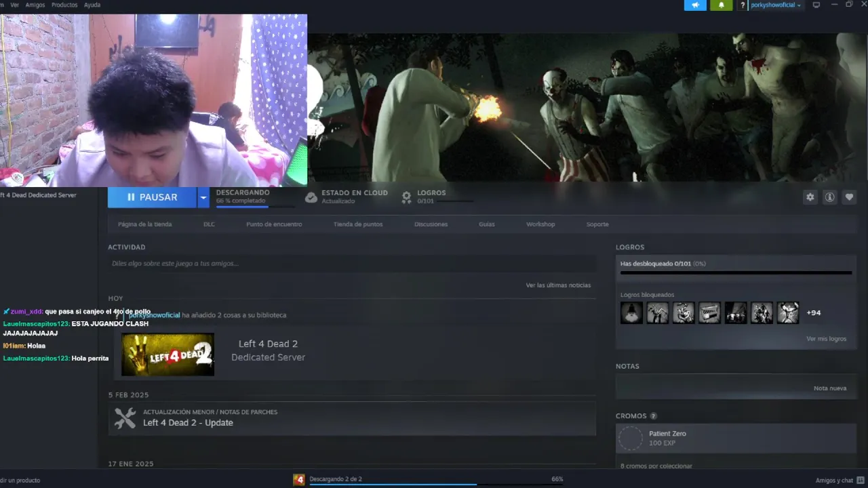
Task: Show game information circle icon
Action: coord(829,197)
